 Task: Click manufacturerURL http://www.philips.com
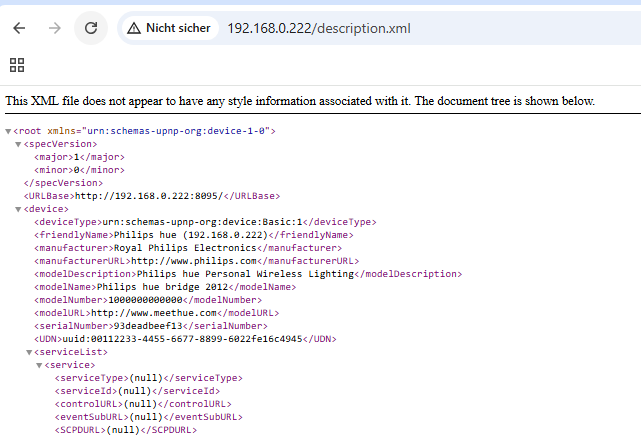click(193, 261)
